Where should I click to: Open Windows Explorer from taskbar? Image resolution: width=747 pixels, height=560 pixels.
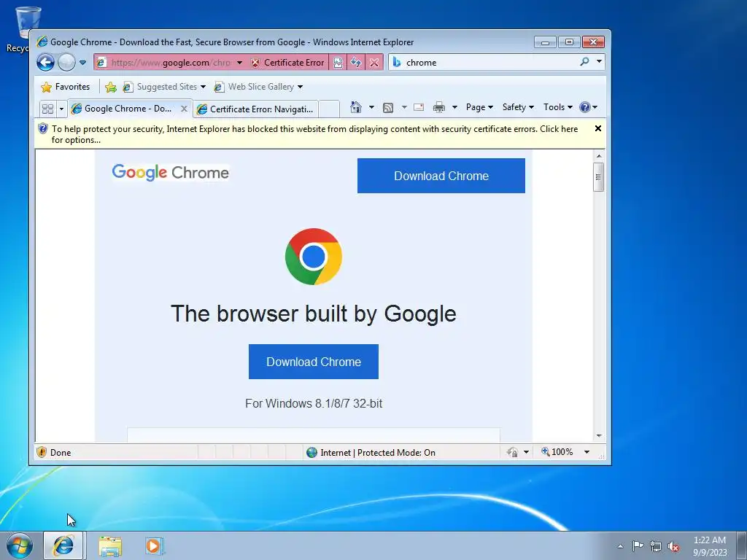(110, 546)
